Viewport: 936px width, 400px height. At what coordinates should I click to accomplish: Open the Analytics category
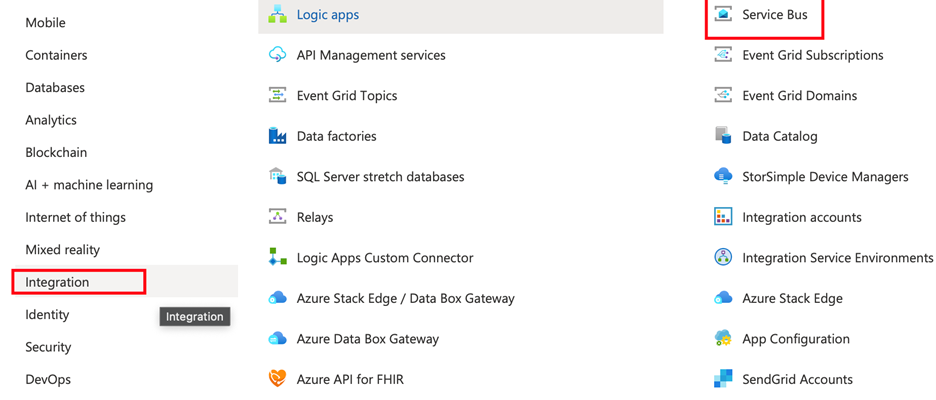51,120
